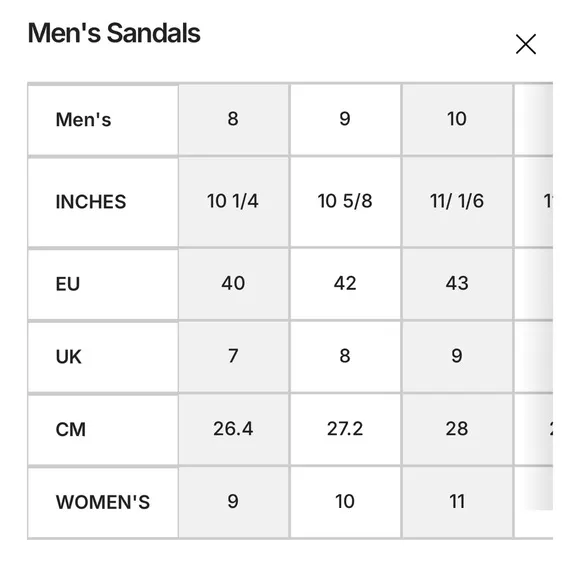Click the 10 1/4 inches cell
Screen dimensions: 580x580
pyautogui.click(x=233, y=202)
